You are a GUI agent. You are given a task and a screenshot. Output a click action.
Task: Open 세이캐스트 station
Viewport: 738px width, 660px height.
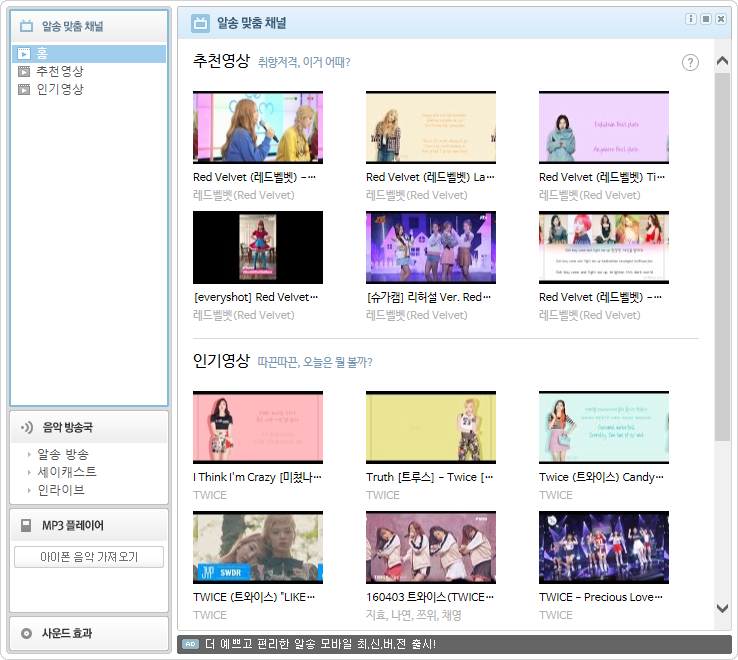pos(67,472)
